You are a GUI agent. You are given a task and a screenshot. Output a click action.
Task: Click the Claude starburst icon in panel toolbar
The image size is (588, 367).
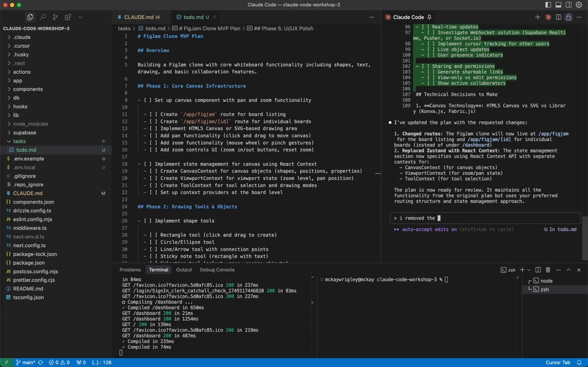[548, 17]
